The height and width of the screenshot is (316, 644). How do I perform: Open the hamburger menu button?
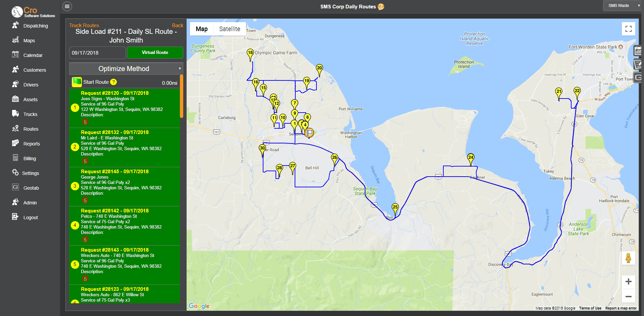(x=67, y=6)
